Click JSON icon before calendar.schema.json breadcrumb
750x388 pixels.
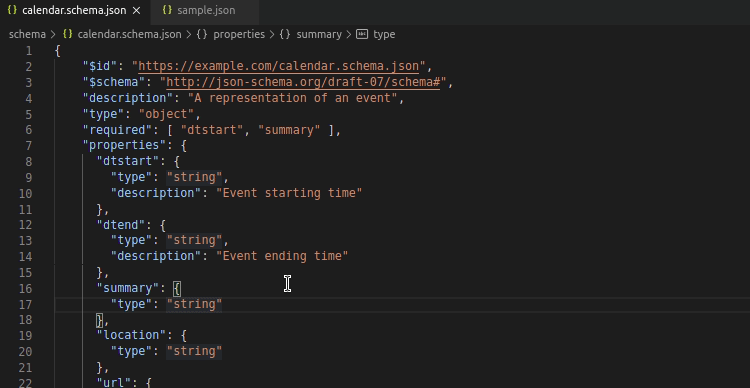click(67, 34)
